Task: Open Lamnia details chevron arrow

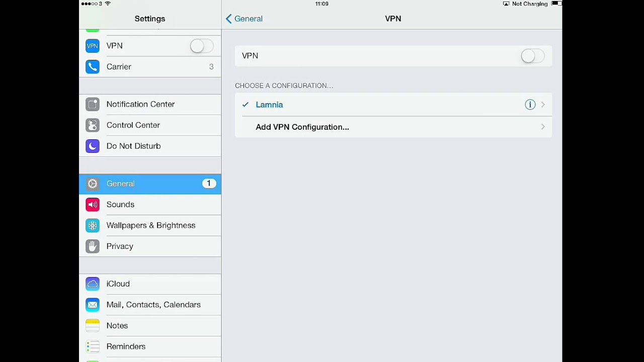Action: [543, 105]
